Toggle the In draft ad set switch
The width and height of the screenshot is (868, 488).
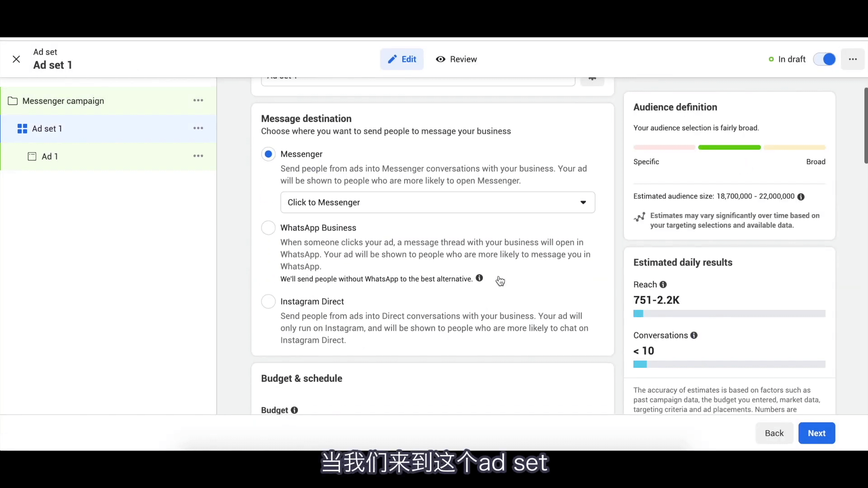tap(824, 59)
